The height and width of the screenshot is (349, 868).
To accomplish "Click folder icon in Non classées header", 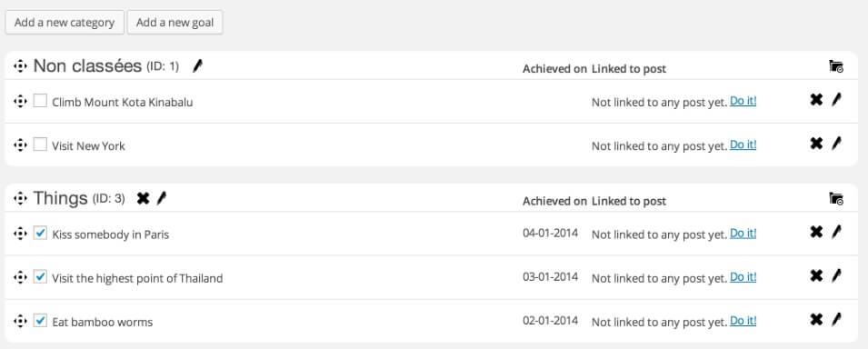I will 836,66.
